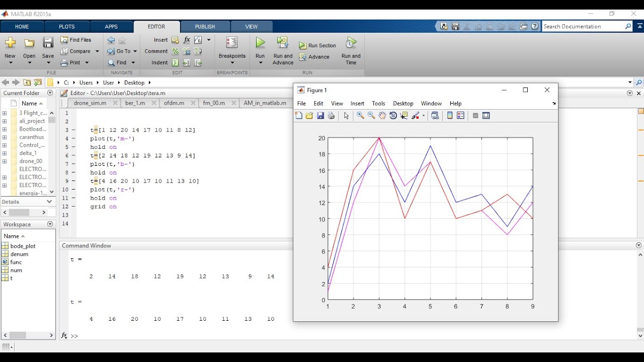Open the New dropdown arrow
644x362 pixels.
tap(10, 63)
